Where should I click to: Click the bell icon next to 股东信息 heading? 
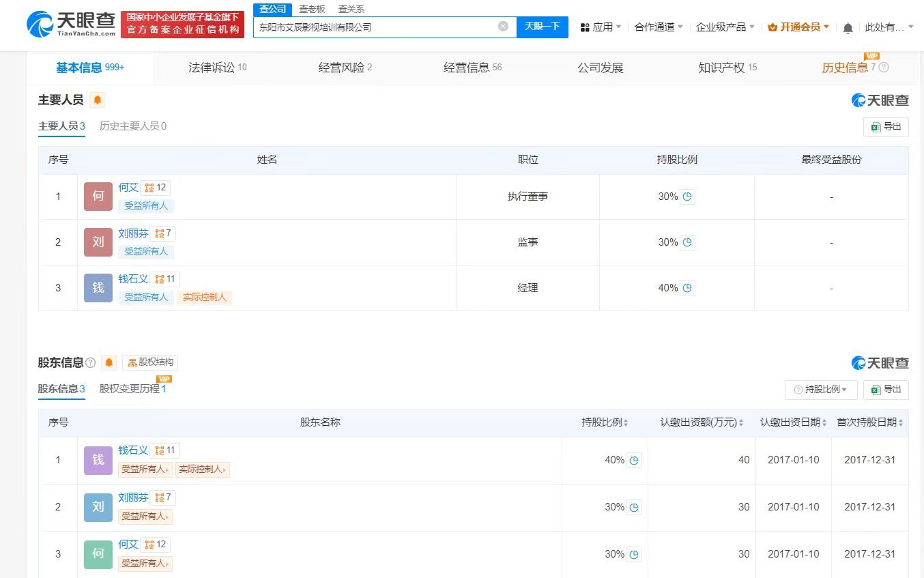point(109,363)
